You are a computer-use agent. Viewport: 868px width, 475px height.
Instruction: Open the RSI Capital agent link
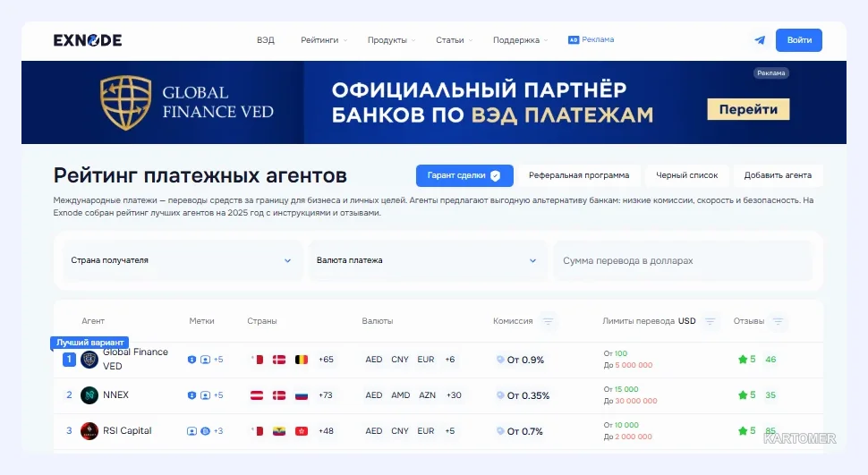[127, 430]
